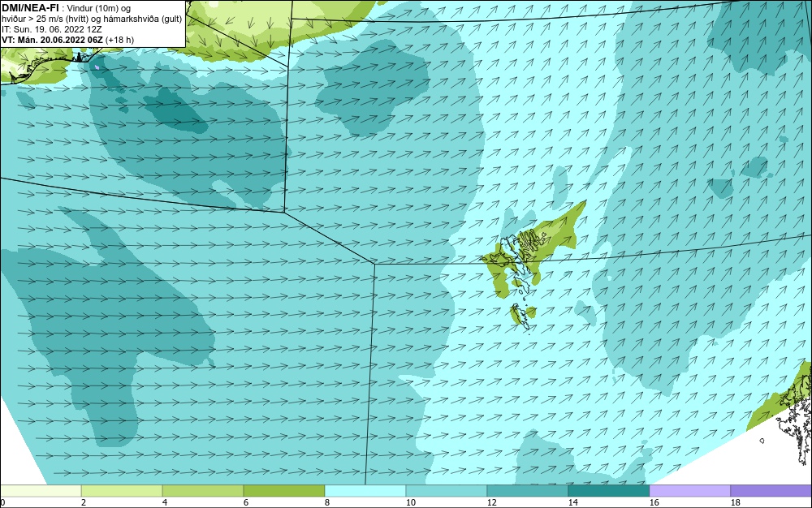Click the '6' legend scale label

[246, 502]
